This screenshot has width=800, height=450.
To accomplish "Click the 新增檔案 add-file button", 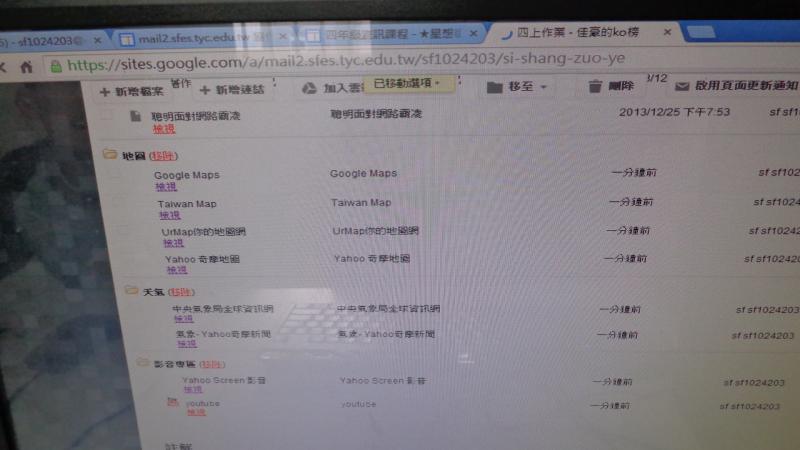I will (x=132, y=91).
